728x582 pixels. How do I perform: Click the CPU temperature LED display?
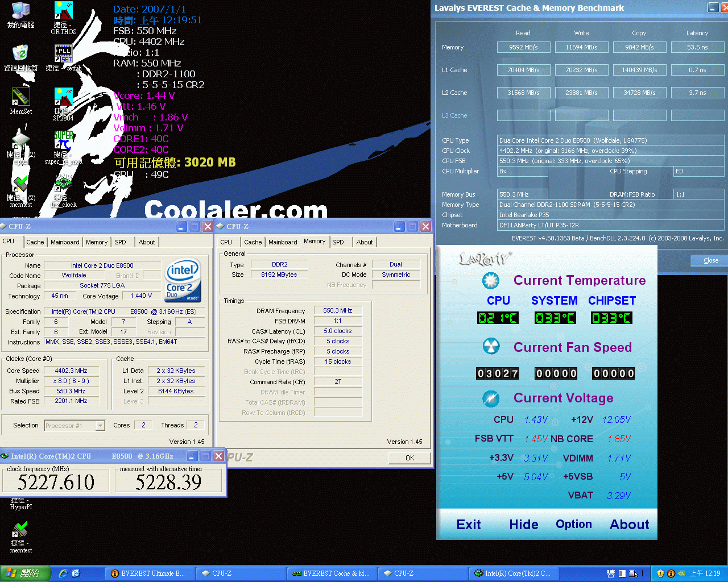498,318
